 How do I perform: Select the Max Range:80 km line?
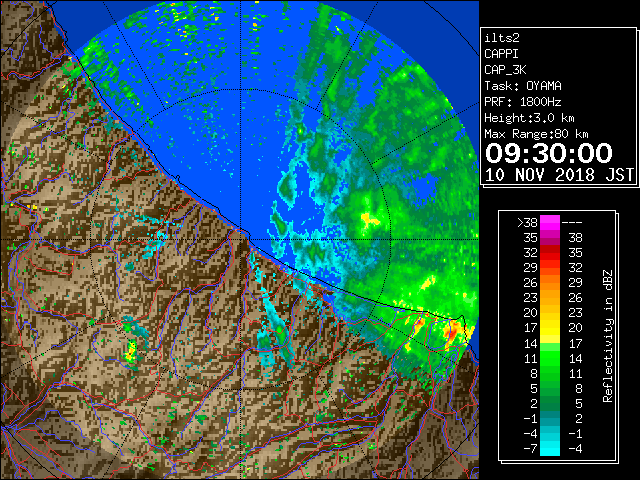536,134
